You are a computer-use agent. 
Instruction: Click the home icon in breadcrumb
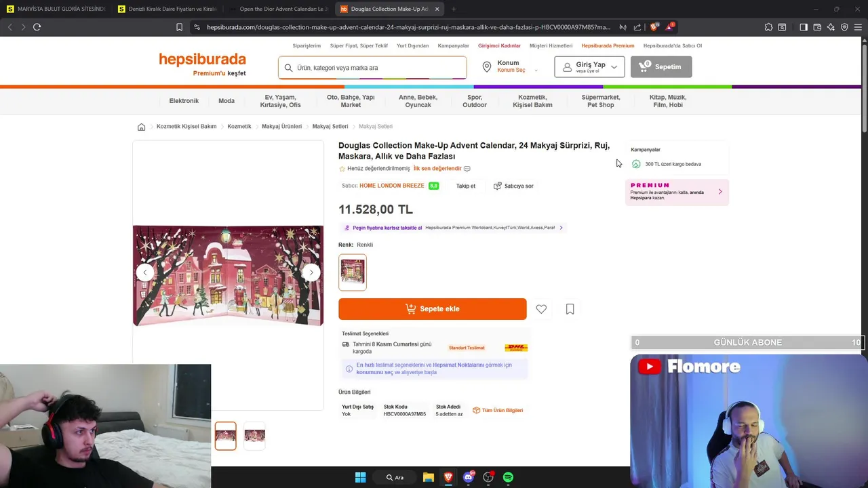coord(141,127)
